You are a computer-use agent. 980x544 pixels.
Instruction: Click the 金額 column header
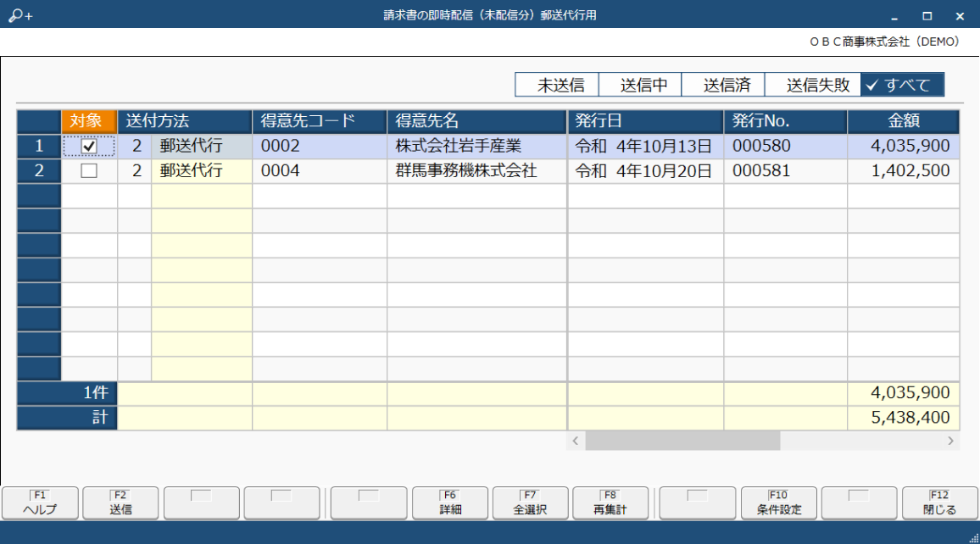click(903, 121)
